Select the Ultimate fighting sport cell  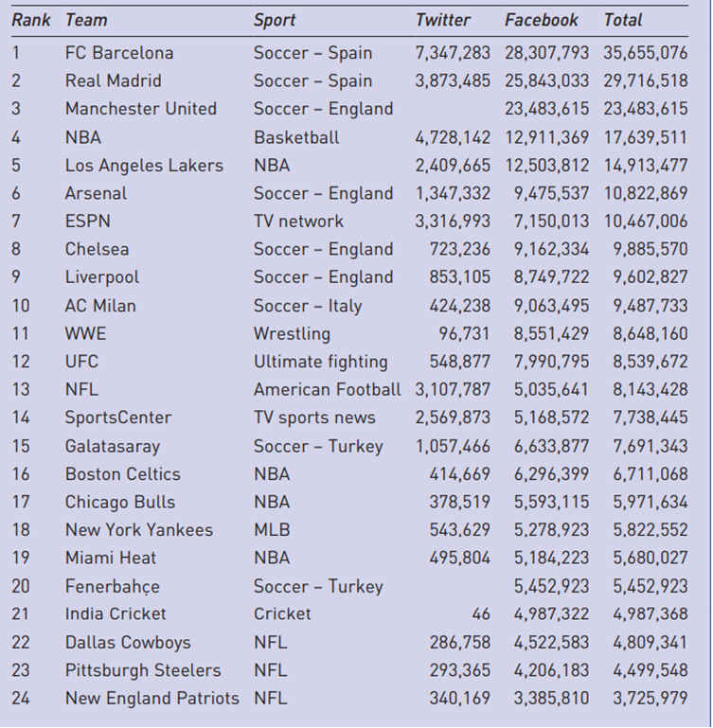(x=320, y=362)
